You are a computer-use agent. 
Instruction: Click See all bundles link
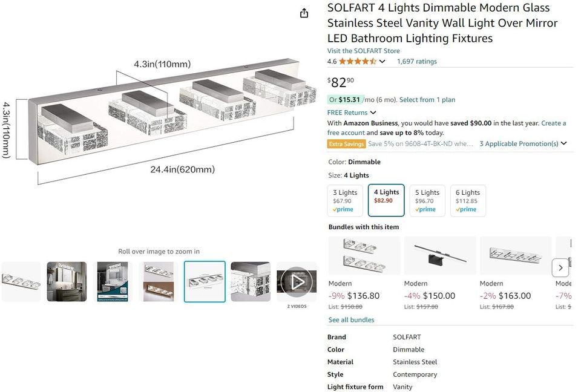[351, 320]
